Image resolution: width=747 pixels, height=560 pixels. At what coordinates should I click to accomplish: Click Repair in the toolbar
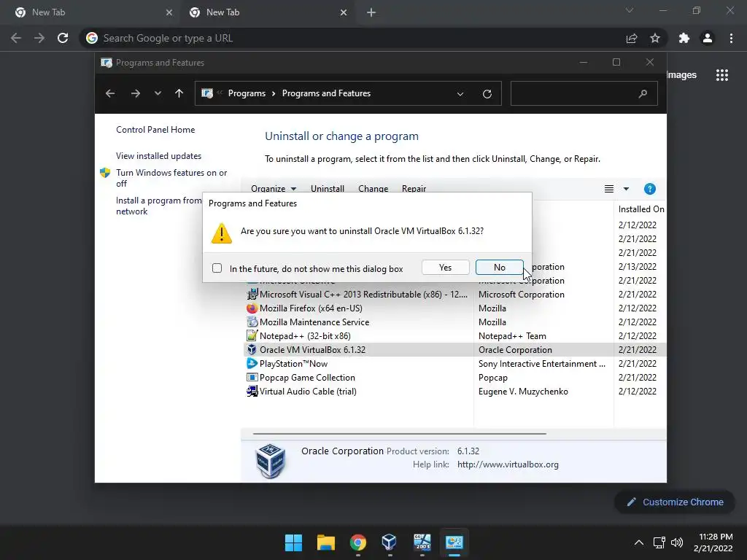coord(414,189)
